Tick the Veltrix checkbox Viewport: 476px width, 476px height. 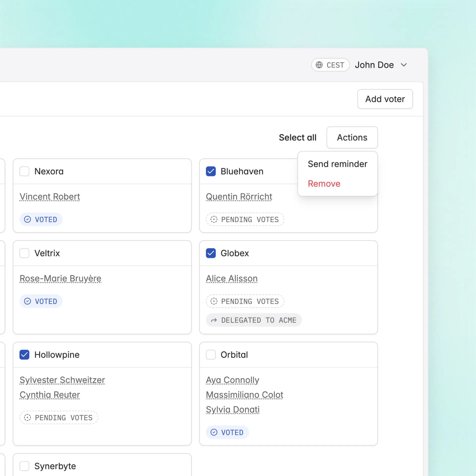[x=24, y=253]
